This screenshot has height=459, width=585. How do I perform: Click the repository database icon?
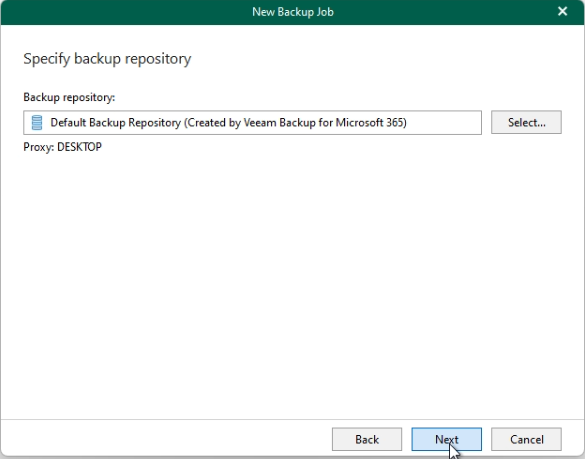click(37, 123)
